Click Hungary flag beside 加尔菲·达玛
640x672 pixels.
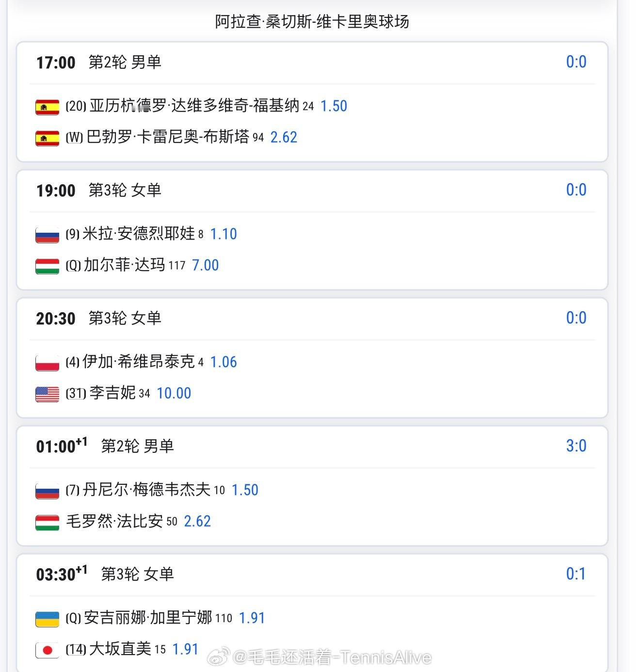pos(47,266)
